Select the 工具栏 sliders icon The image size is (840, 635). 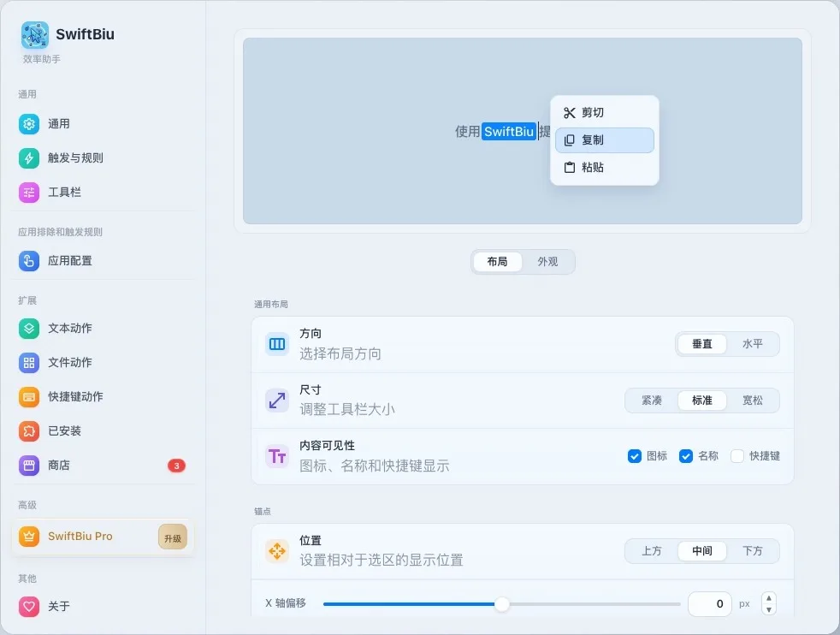29,193
